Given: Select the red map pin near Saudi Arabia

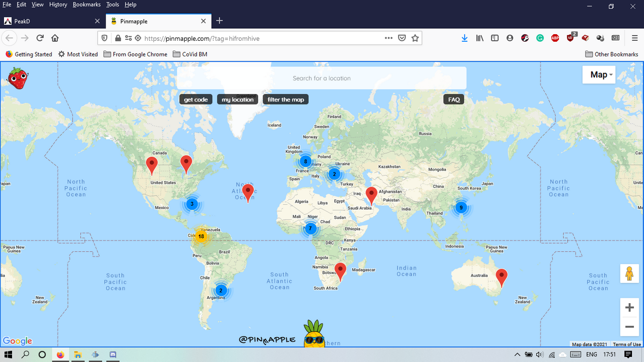Looking at the screenshot, I should point(371,196).
